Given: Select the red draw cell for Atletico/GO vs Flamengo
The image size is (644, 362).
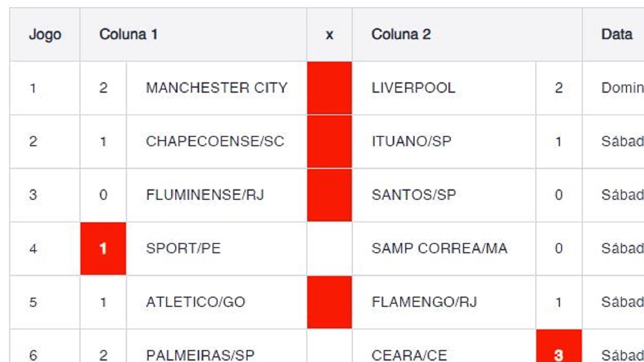Looking at the screenshot, I should click(x=329, y=302).
